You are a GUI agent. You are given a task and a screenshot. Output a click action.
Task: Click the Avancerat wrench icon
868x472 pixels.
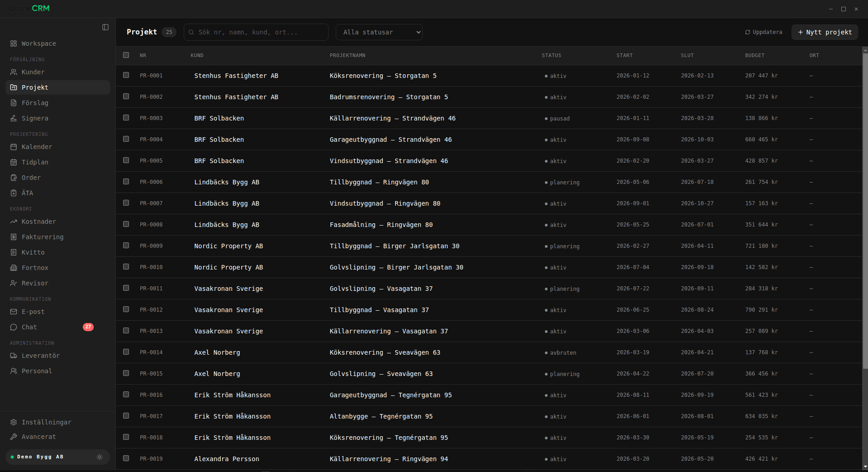click(x=14, y=437)
